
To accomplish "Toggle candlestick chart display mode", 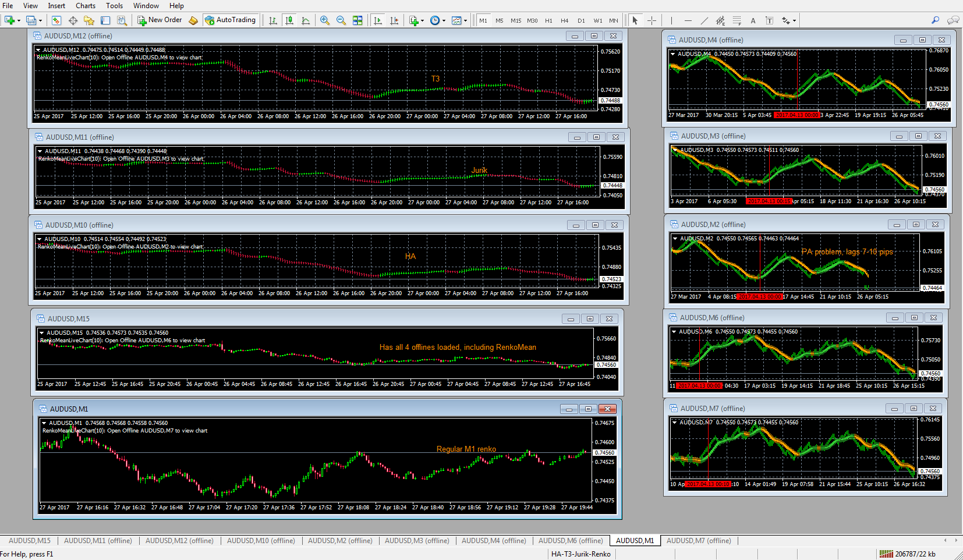I will [289, 20].
